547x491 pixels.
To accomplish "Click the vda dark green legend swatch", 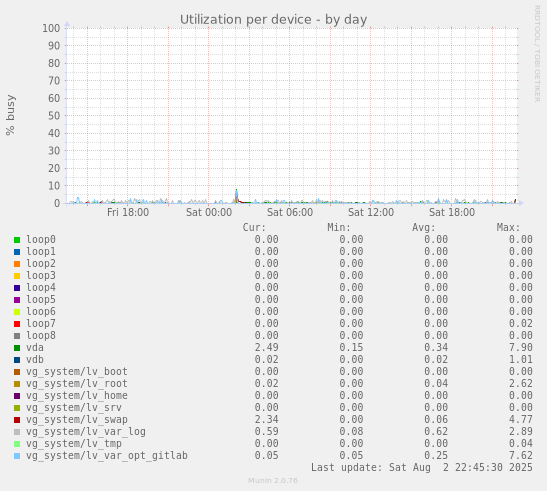I will tap(17, 348).
